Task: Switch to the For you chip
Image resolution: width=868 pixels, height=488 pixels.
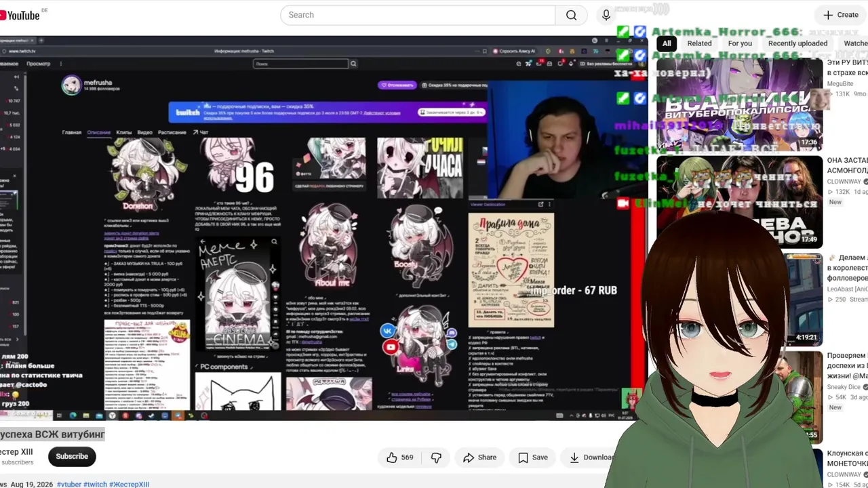Action: point(740,43)
